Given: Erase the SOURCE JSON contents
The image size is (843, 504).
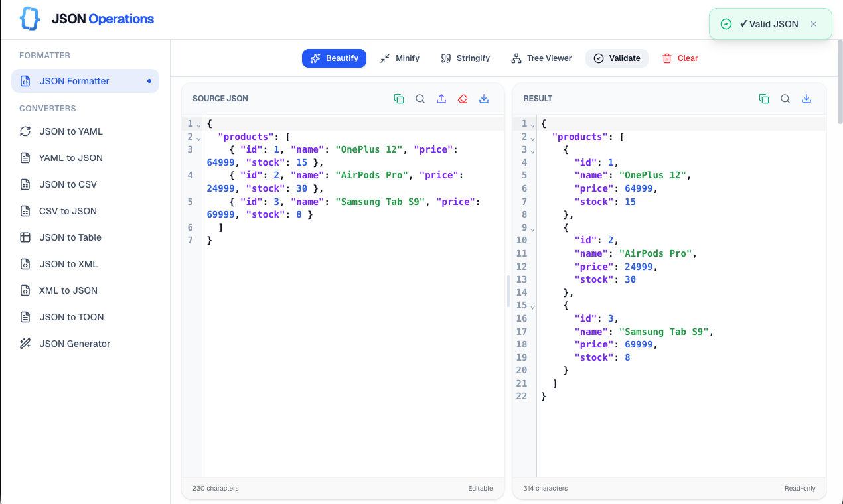Looking at the screenshot, I should tap(463, 98).
